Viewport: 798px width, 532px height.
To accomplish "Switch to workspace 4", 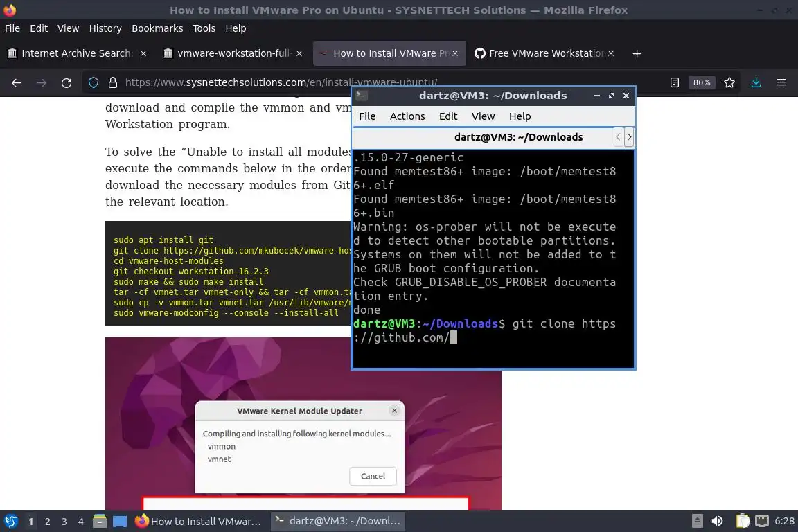I will pyautogui.click(x=81, y=522).
